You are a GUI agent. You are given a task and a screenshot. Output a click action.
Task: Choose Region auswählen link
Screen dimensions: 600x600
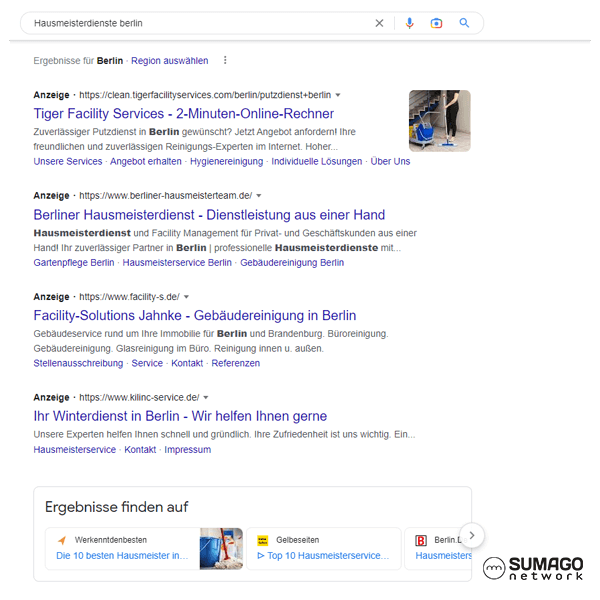tap(170, 60)
